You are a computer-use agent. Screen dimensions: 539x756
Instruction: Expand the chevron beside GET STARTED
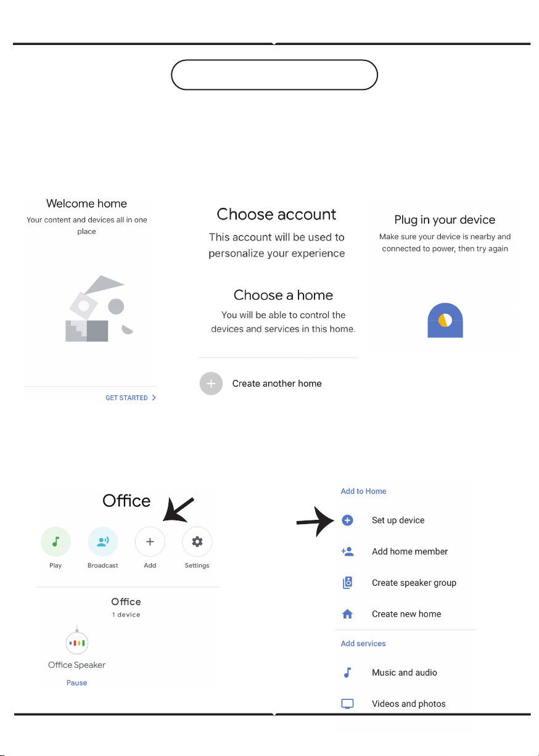click(x=154, y=398)
